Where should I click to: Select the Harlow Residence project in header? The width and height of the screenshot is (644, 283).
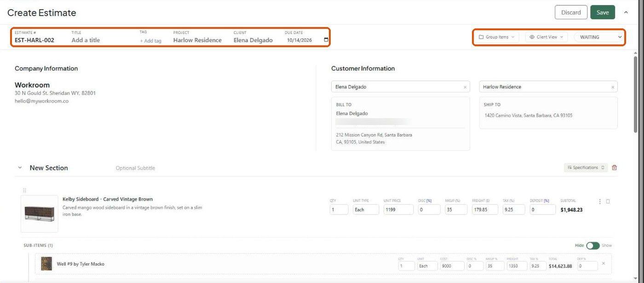pos(197,40)
